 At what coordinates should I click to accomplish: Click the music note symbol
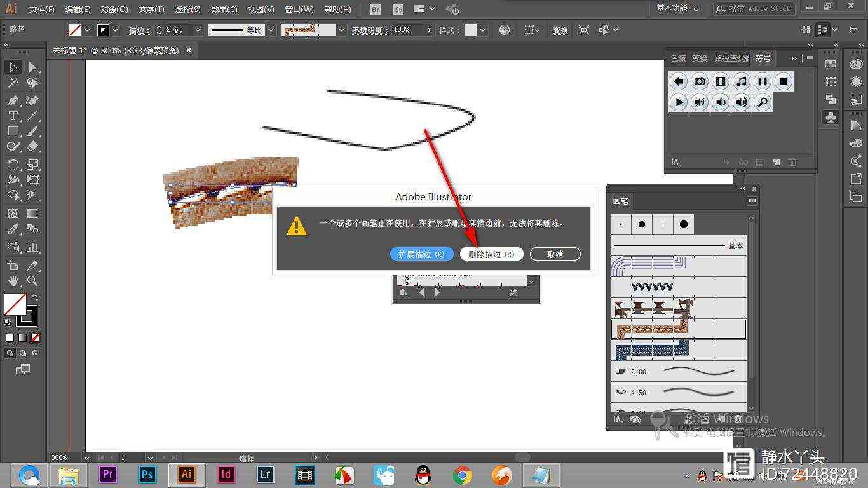[x=742, y=81]
